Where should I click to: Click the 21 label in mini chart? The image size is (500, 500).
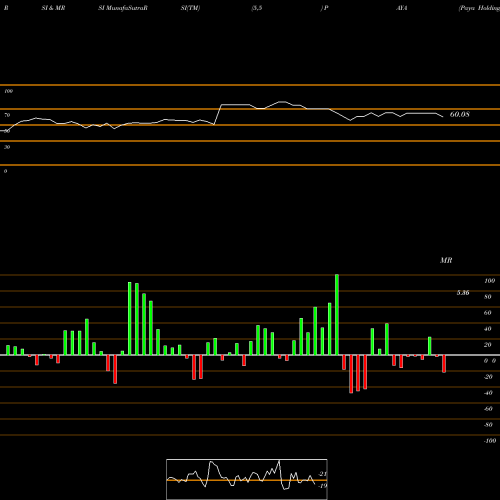pos(323,474)
